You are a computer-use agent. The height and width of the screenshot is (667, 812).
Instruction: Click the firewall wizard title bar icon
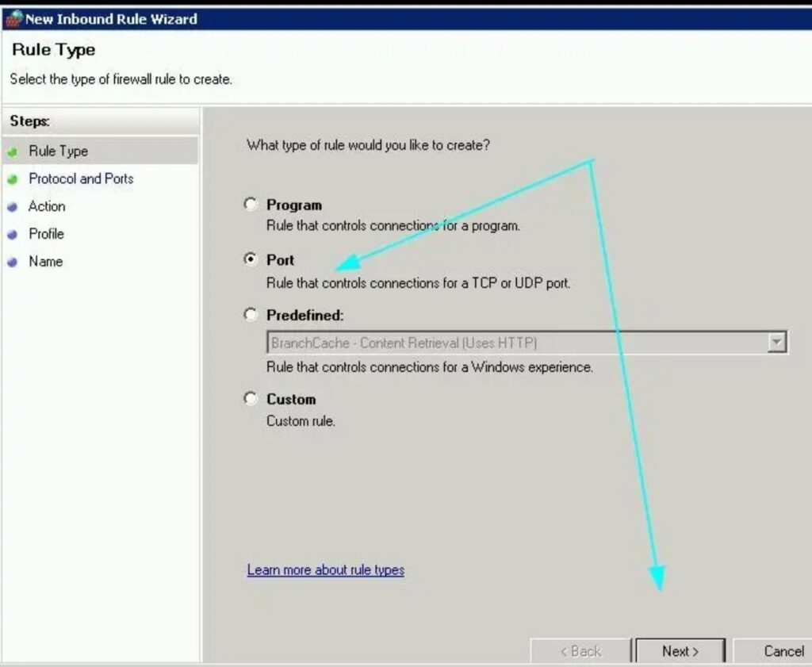(13, 19)
